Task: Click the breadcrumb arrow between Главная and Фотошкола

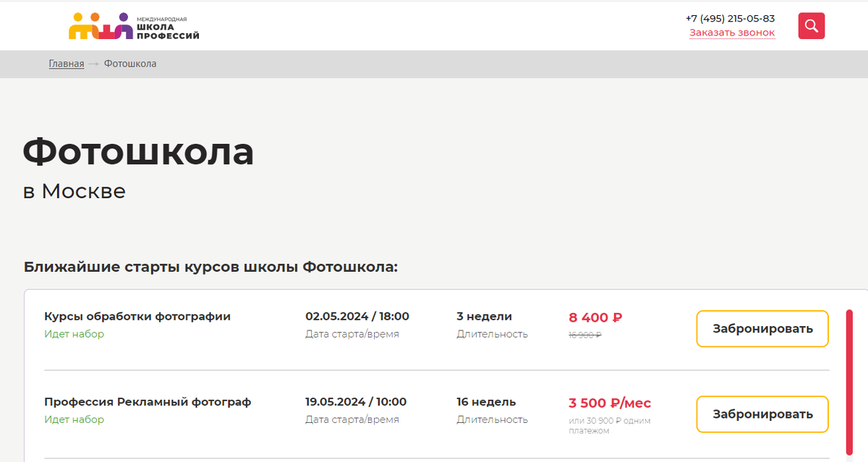Action: pos(93,64)
